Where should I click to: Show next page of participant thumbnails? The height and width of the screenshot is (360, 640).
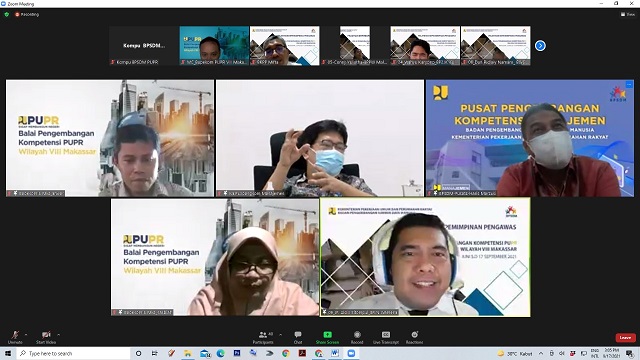click(540, 46)
